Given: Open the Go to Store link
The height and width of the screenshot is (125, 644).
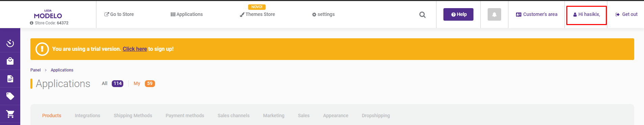Looking at the screenshot, I should tap(119, 14).
